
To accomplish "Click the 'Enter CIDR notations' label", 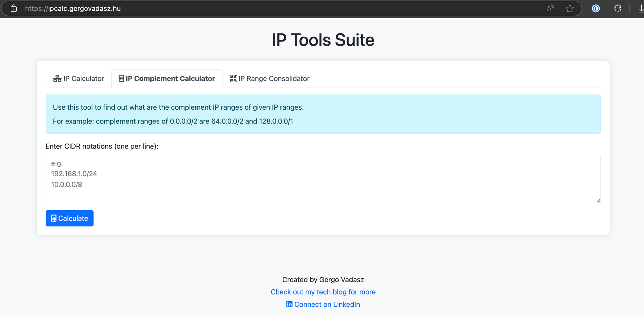I will pyautogui.click(x=102, y=146).
